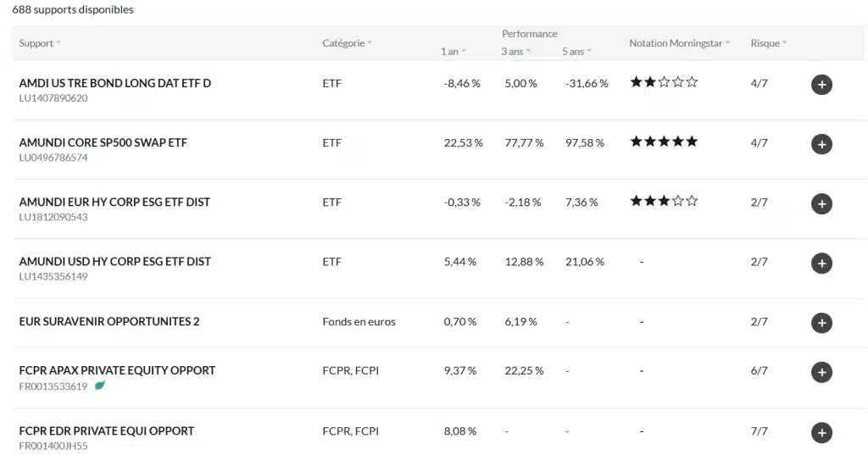Add AMUNDI CORE SP500 SWAP ETF with plus
This screenshot has width=868, height=455.
821,145
